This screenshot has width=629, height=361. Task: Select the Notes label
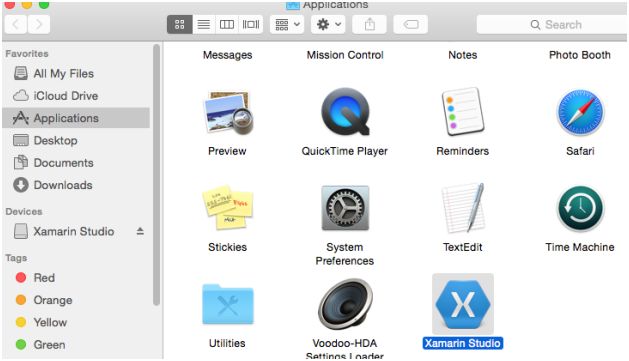point(463,55)
